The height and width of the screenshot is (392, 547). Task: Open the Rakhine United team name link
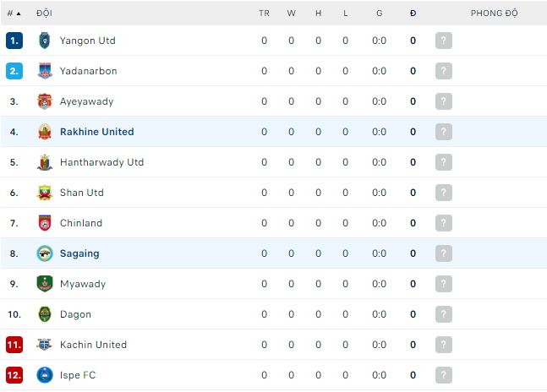click(96, 132)
